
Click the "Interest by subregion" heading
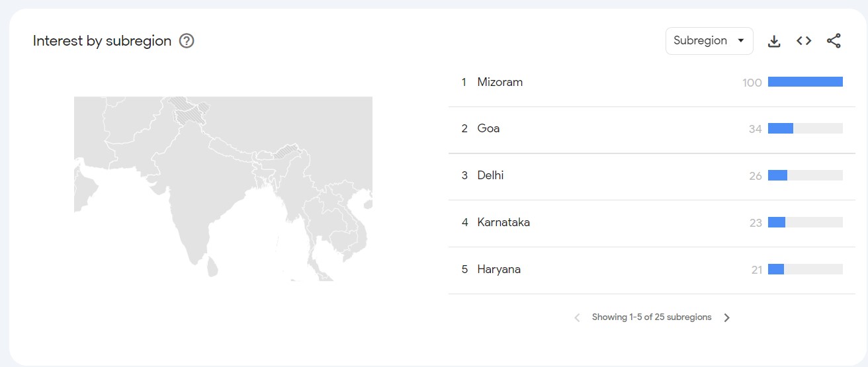(x=102, y=41)
